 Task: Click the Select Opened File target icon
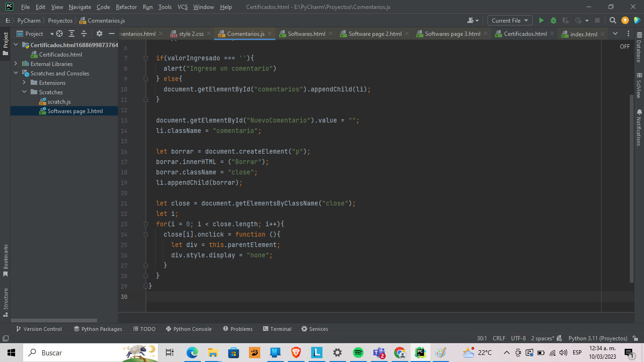coord(59,33)
